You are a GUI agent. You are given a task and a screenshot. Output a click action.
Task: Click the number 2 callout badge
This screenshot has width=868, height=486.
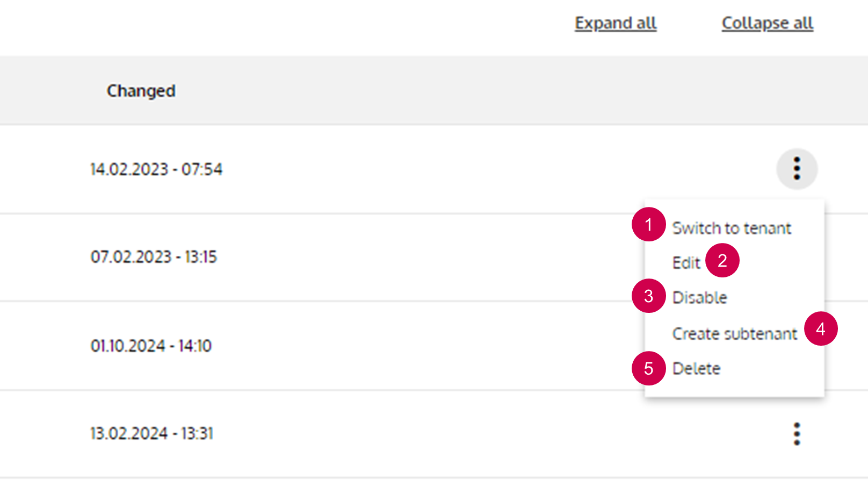(x=722, y=261)
